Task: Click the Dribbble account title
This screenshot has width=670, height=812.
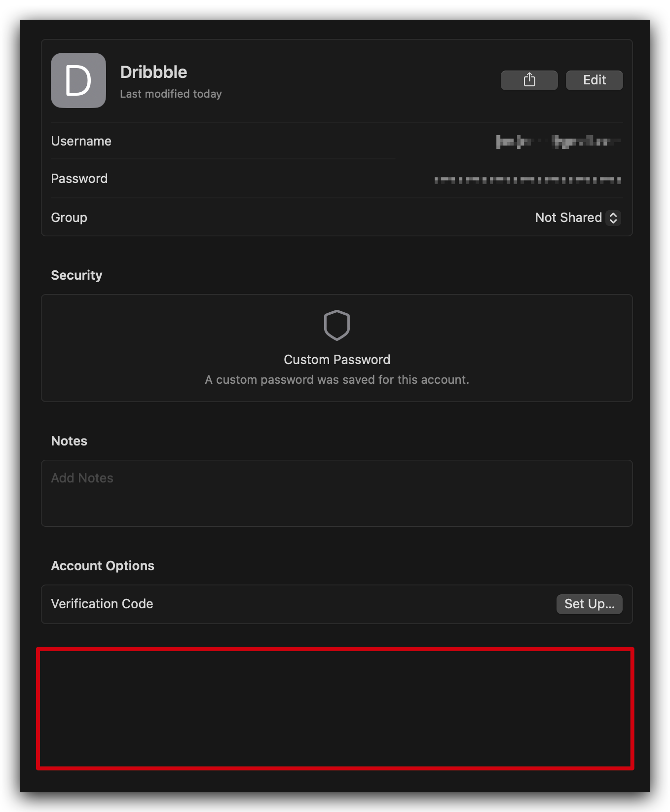Action: pos(153,72)
